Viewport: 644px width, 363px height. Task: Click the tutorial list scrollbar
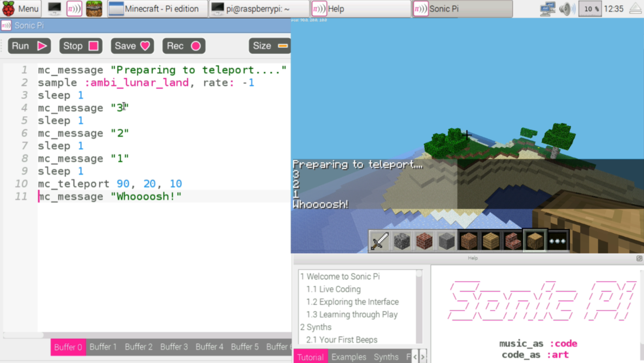pos(419,307)
